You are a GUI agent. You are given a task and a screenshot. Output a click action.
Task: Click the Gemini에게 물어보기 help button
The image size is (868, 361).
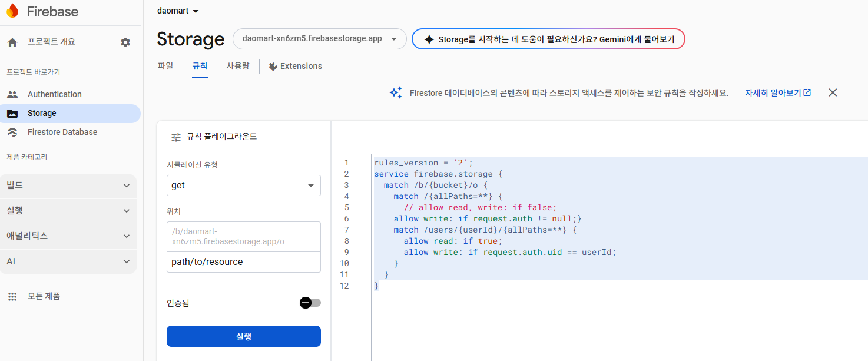click(548, 39)
